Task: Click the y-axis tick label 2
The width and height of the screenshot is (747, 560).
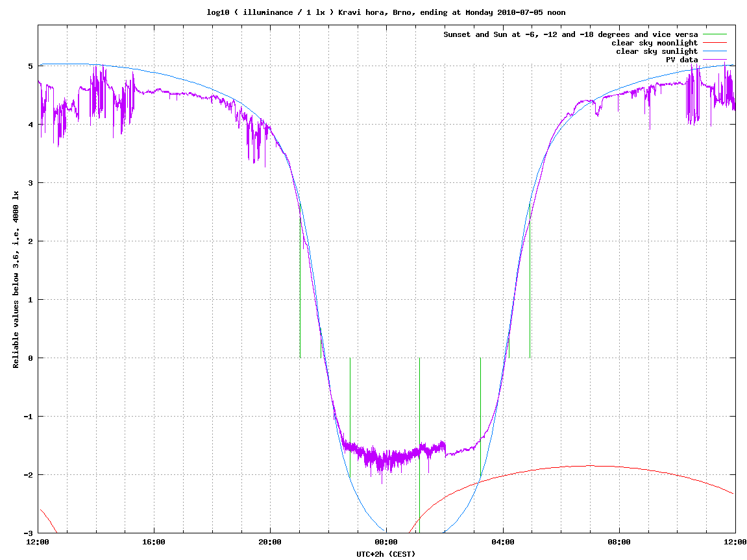Action: click(31, 241)
